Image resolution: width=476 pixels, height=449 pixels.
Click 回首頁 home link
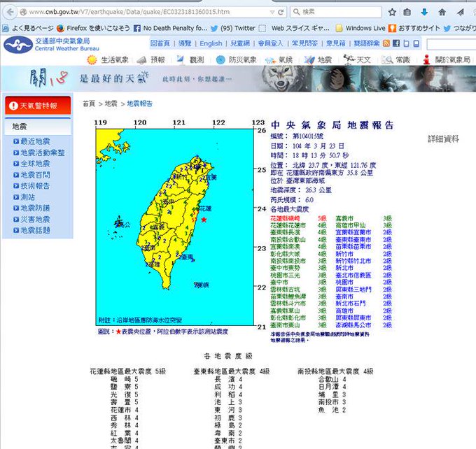click(x=160, y=43)
